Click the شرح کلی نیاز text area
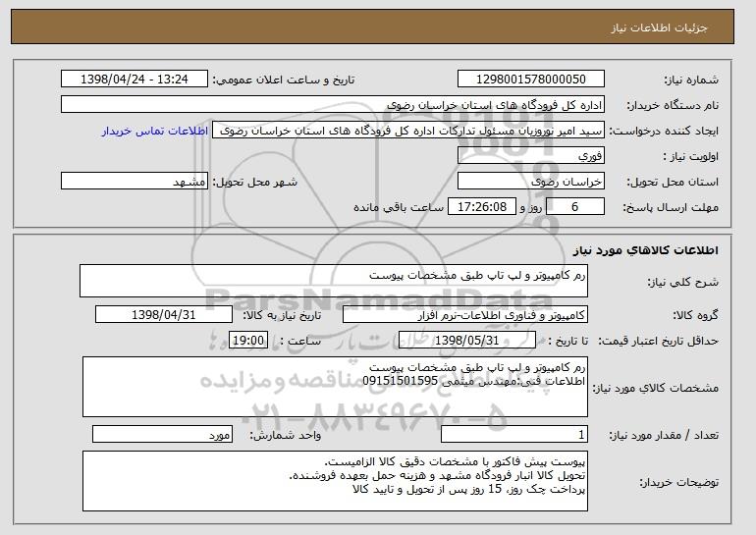 click(x=334, y=281)
